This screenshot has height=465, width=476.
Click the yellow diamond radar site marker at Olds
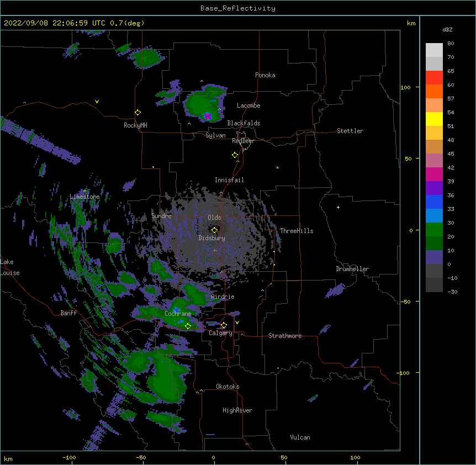[215, 230]
